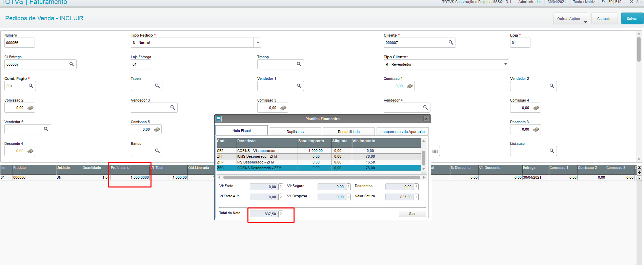Open the Lançamentos de Apuração tab
This screenshot has height=265, width=644.
[x=403, y=132]
